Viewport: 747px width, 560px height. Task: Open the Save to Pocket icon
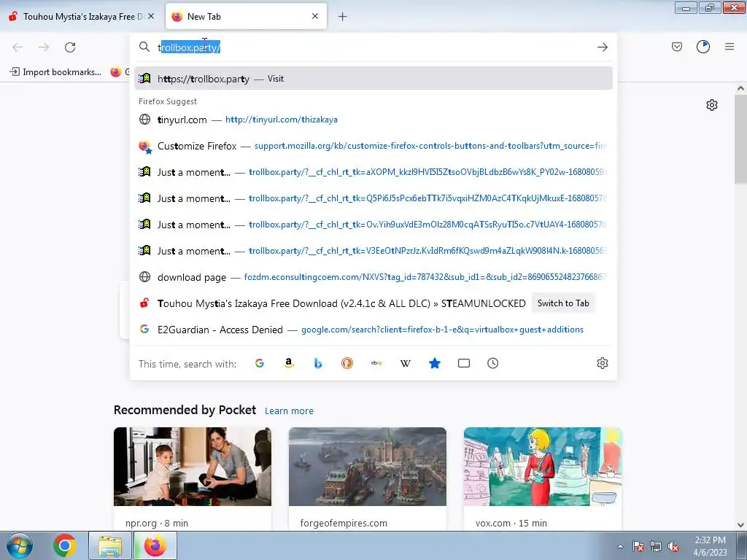[x=677, y=47]
